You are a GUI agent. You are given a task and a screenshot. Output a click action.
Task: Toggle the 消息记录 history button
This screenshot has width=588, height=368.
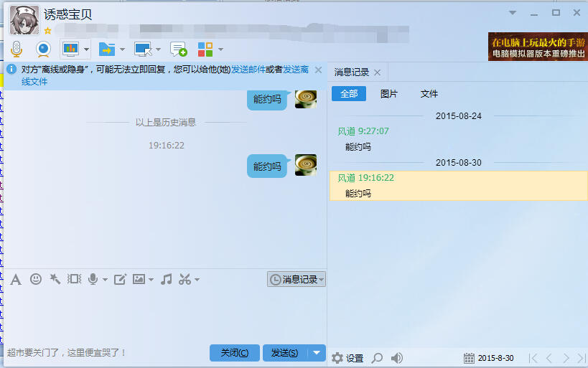pyautogui.click(x=297, y=279)
